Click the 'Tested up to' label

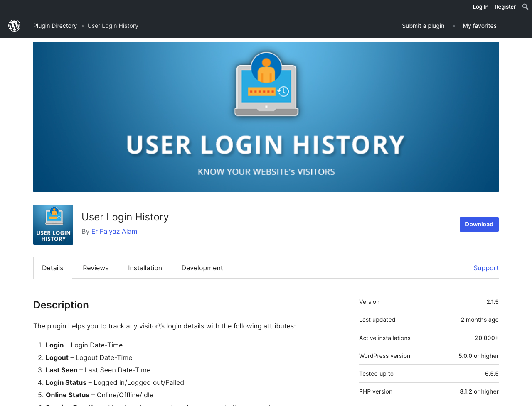376,374
